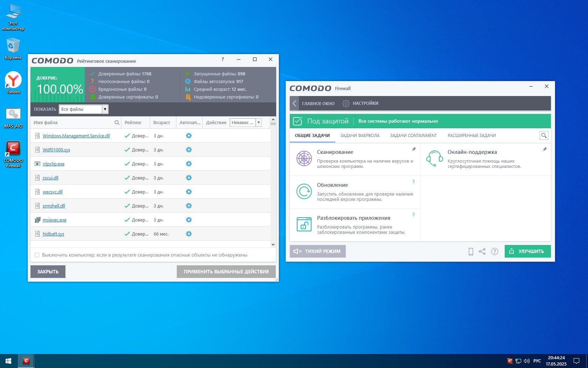The width and height of the screenshot is (588, 368).
Task: Click the Online support headset icon
Action: point(434,158)
